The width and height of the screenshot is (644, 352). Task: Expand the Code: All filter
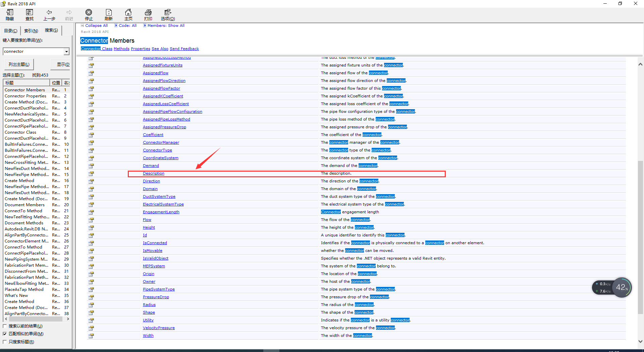(x=126, y=26)
